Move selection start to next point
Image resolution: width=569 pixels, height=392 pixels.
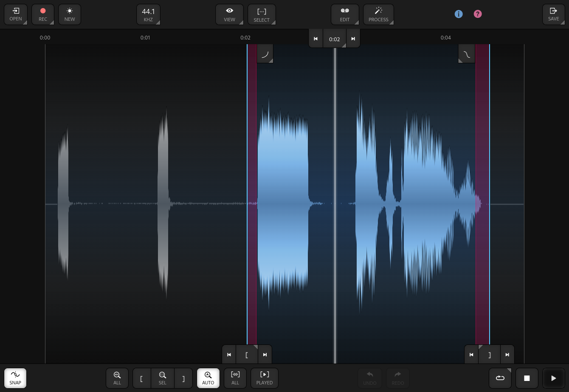(265, 355)
